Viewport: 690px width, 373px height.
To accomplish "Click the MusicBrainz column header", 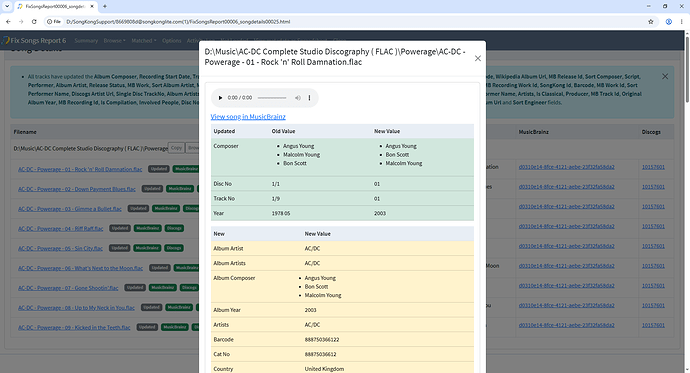I will (533, 132).
